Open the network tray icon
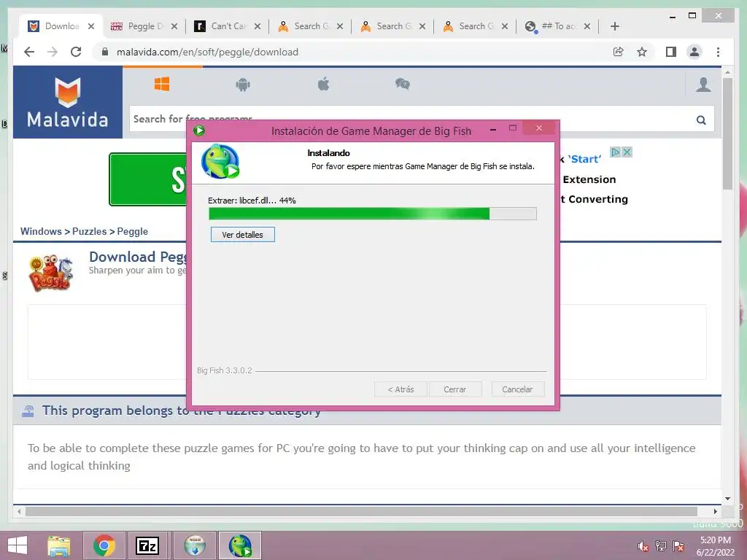 (x=661, y=546)
